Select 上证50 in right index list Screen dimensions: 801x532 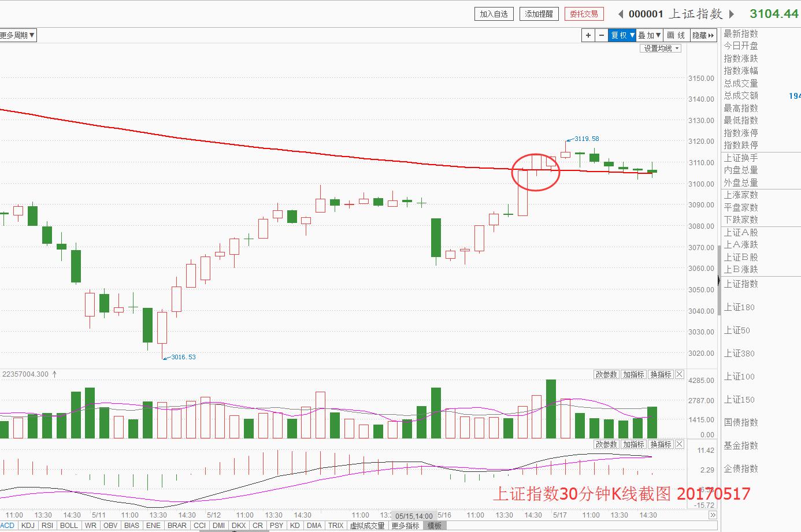(x=737, y=330)
